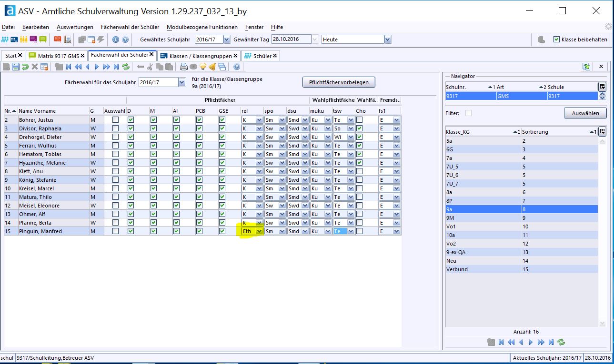
Task: Click the green sync icon left of navigator close
Action: [x=586, y=67]
